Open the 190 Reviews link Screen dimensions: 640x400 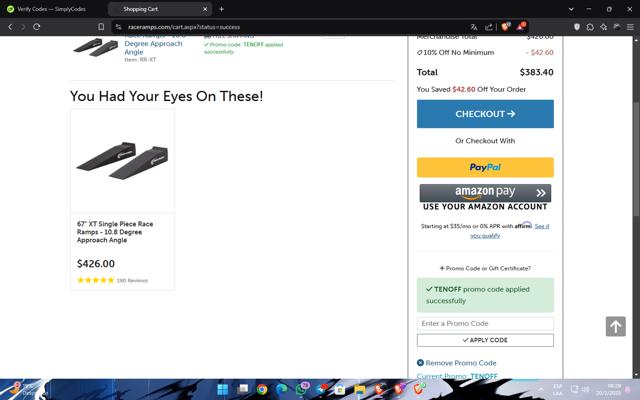click(x=132, y=280)
